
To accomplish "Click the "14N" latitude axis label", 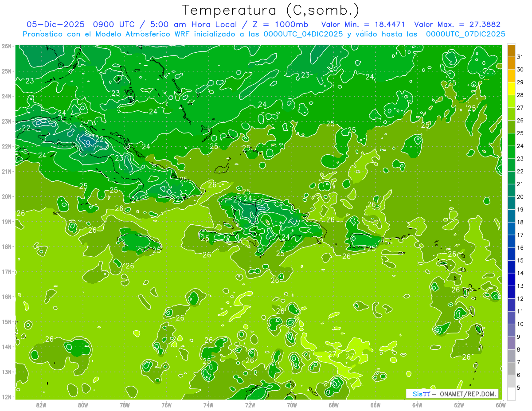I will (x=7, y=347).
